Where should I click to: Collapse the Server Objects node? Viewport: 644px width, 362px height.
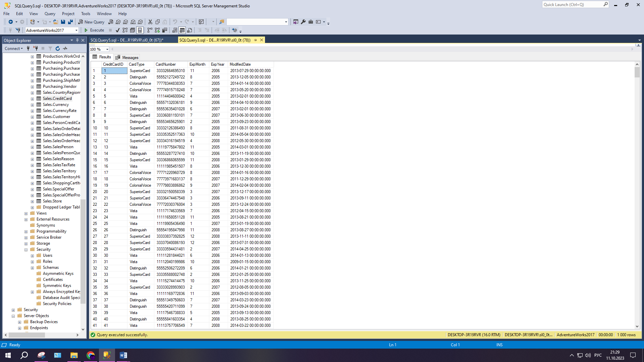click(13, 316)
